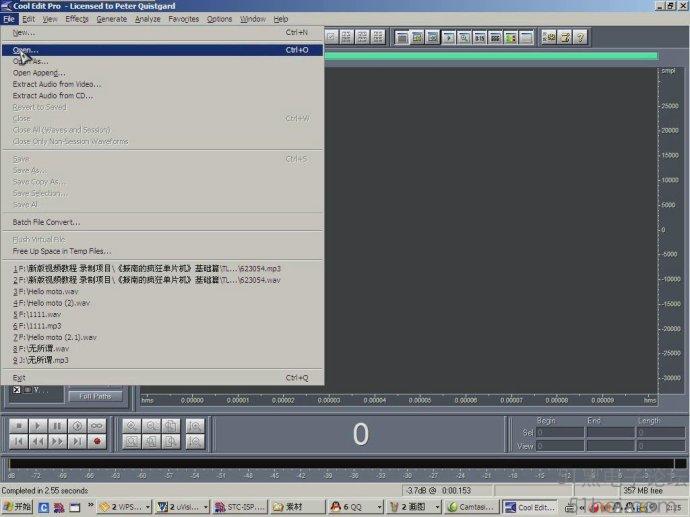The height and width of the screenshot is (517, 690).
Task: Click the green horizontal display range bar
Action: (491, 56)
